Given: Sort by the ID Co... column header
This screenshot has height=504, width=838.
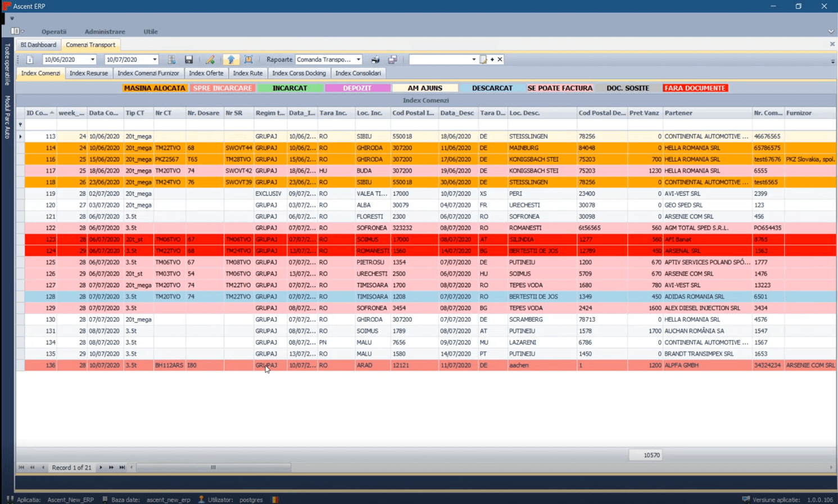Looking at the screenshot, I should pos(40,113).
